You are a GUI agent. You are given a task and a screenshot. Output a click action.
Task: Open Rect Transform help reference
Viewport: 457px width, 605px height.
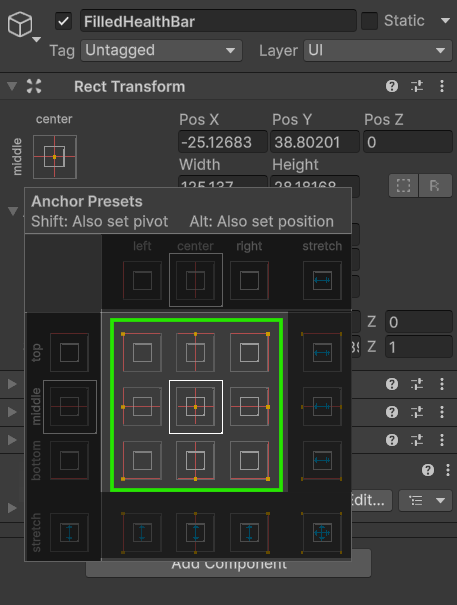[392, 86]
